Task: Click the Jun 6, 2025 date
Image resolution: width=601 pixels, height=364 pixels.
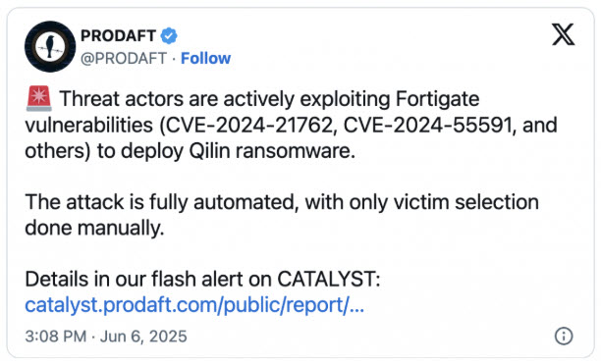Action: tap(143, 337)
